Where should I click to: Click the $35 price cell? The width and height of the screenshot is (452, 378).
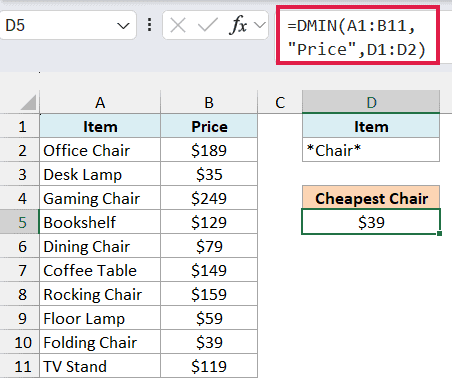pyautogui.click(x=209, y=174)
